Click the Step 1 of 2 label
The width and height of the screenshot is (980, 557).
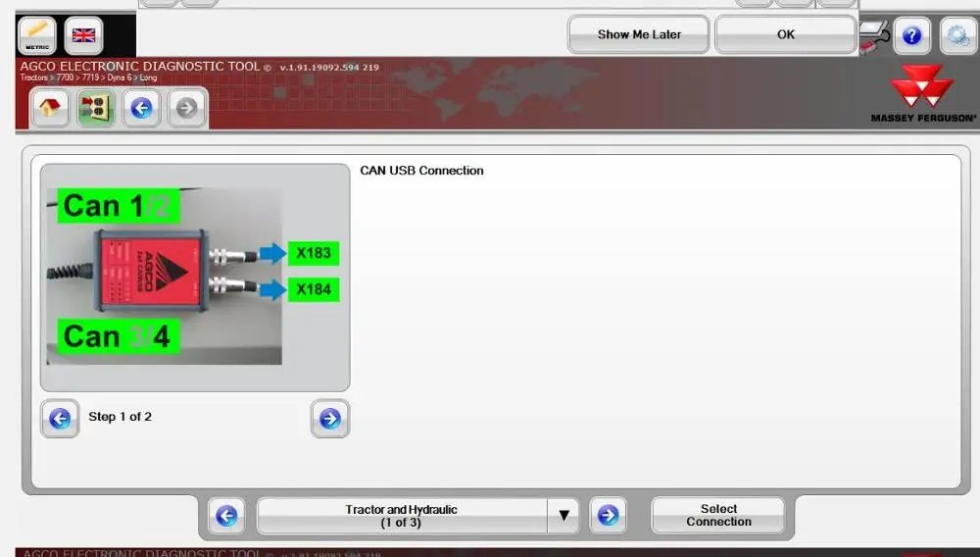(120, 417)
